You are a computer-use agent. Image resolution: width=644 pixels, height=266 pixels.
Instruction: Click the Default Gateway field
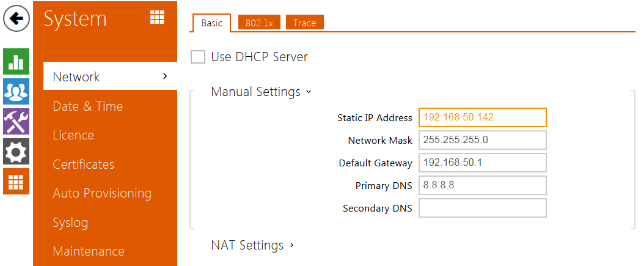pos(483,163)
